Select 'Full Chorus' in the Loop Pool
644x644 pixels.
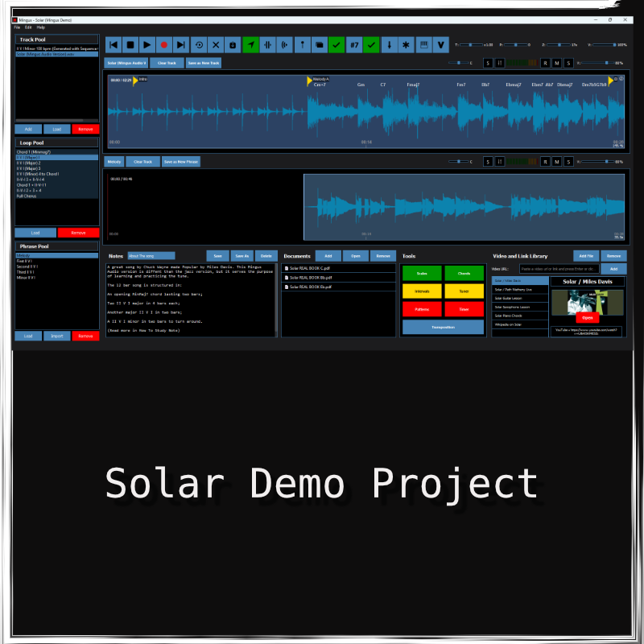(x=28, y=196)
